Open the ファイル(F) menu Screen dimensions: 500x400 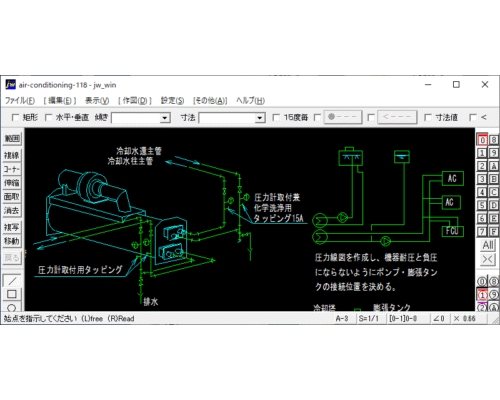click(20, 100)
